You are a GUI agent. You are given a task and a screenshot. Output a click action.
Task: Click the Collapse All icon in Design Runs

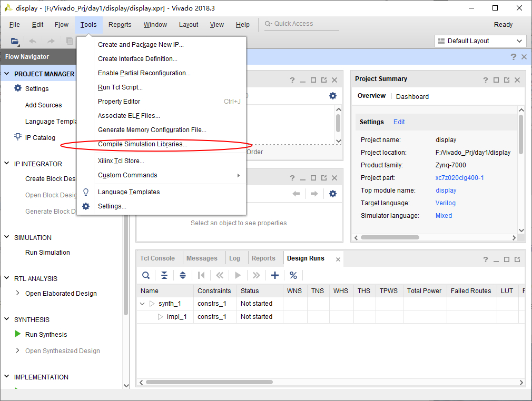(x=164, y=275)
